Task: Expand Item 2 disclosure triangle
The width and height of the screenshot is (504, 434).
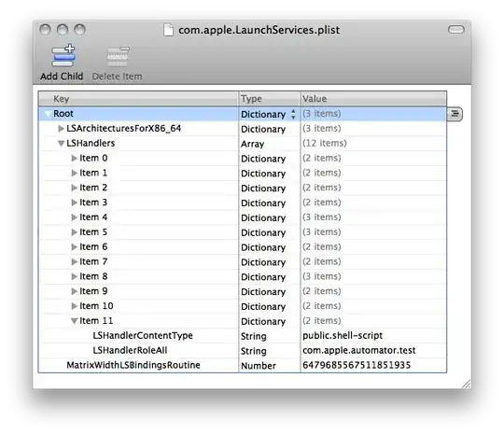Action: coord(74,188)
